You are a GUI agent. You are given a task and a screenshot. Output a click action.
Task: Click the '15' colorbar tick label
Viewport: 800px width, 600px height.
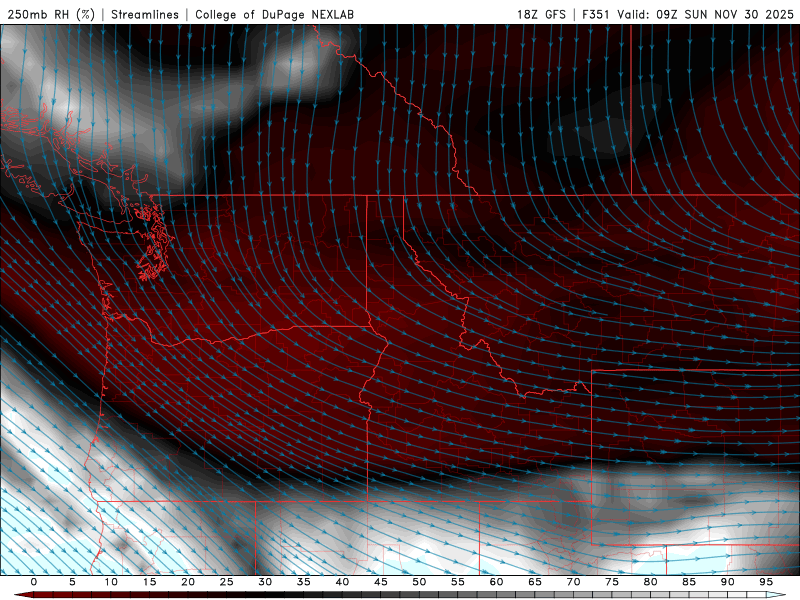click(149, 582)
